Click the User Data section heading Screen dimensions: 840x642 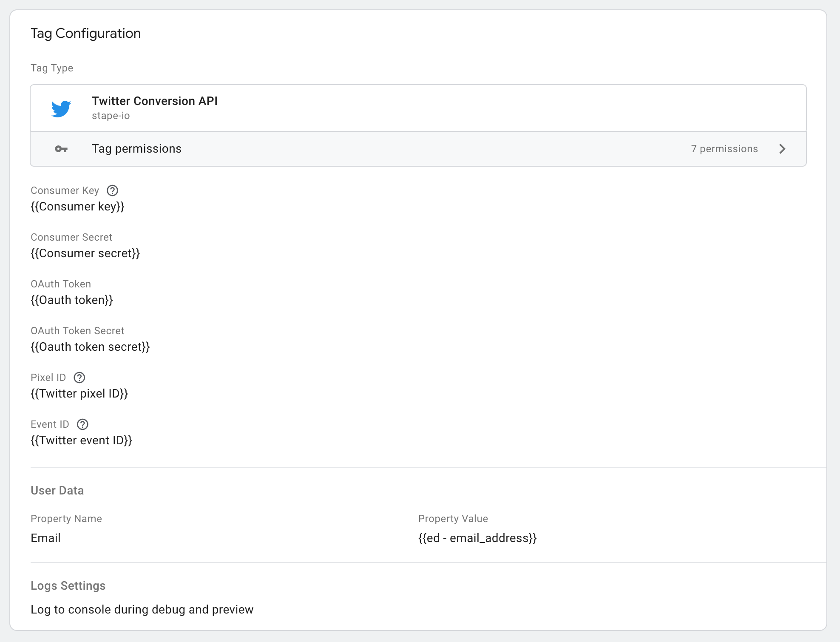(x=57, y=491)
